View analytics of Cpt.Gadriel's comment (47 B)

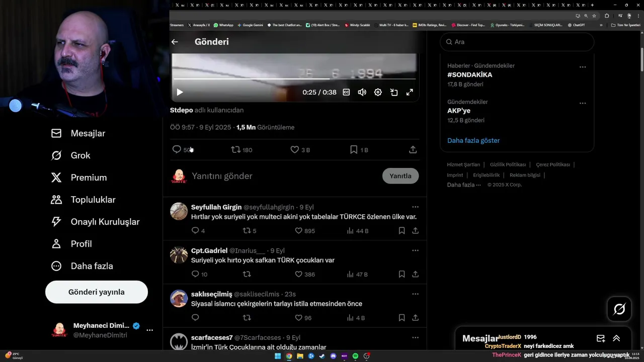(357, 274)
